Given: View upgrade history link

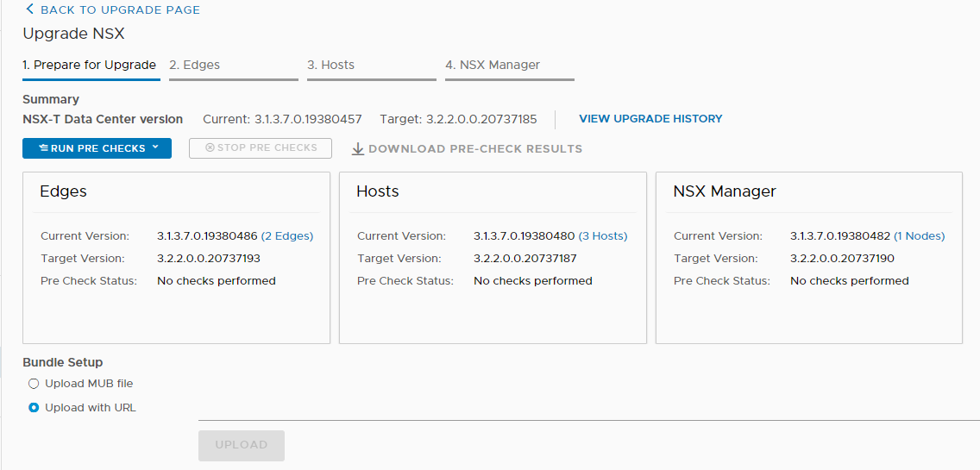Looking at the screenshot, I should [x=650, y=119].
